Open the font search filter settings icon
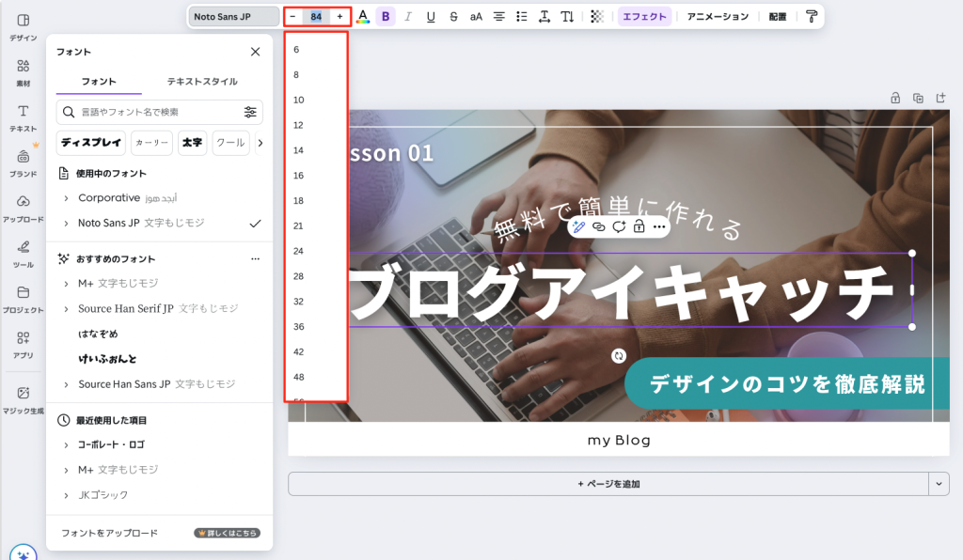Viewport: 963px width, 560px height. [x=250, y=112]
